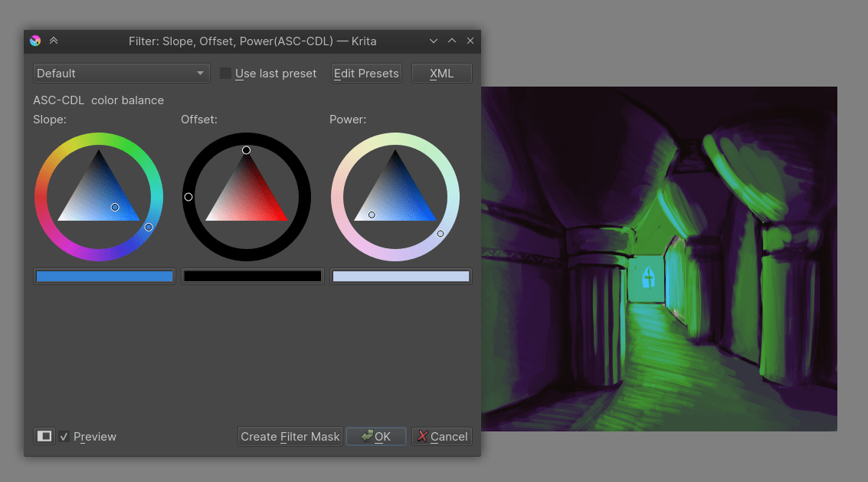Image resolution: width=868 pixels, height=482 pixels.
Task: Click the pale blue Power color bar
Action: 401,277
